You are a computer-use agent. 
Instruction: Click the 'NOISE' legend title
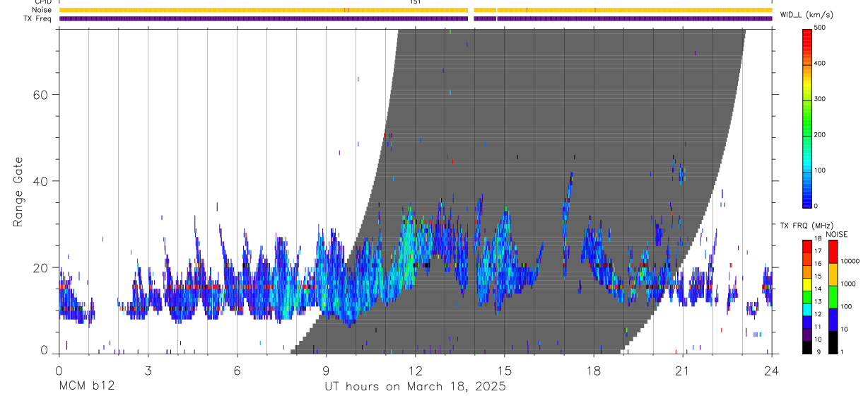coord(836,234)
